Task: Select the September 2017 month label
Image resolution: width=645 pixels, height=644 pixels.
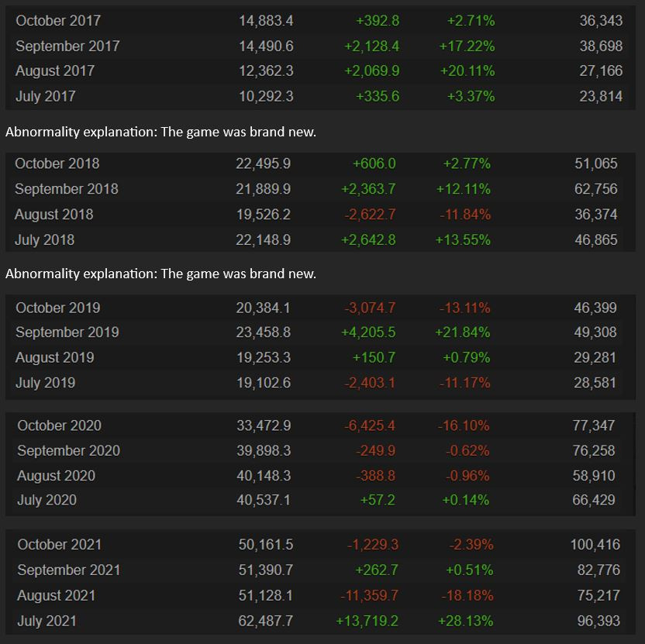Action: pos(68,46)
